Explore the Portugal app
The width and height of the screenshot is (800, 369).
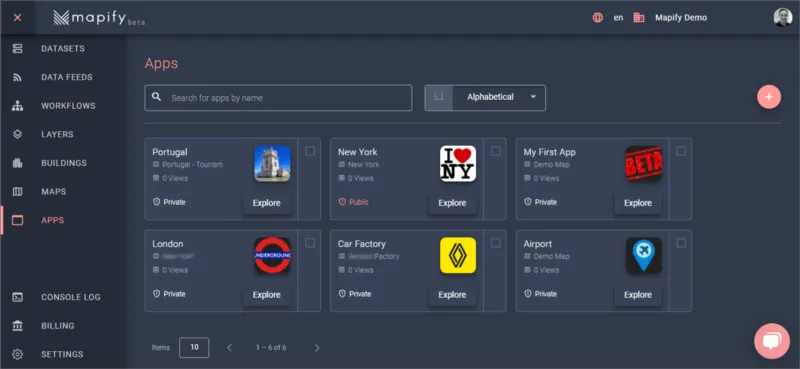266,203
